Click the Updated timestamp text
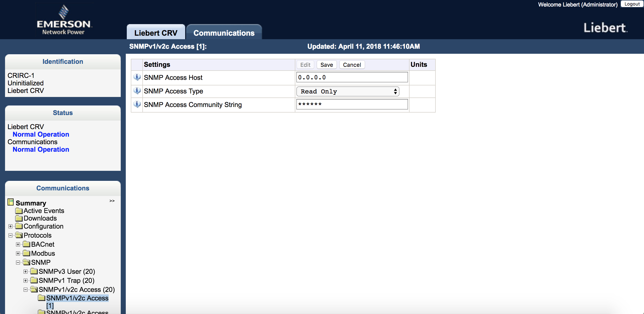Viewport: 644px width, 314px height. pos(364,46)
